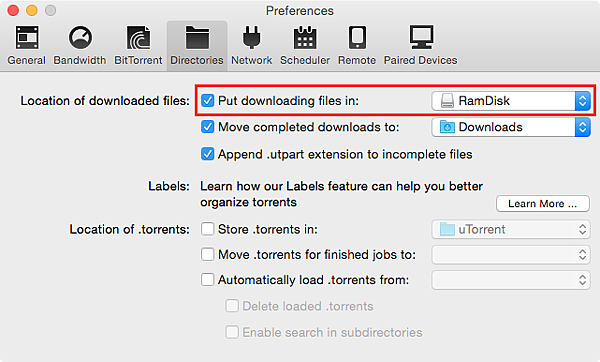Viewport: 600px width, 362px height.
Task: Expand the RamDisk location dropdown
Action: (x=511, y=101)
